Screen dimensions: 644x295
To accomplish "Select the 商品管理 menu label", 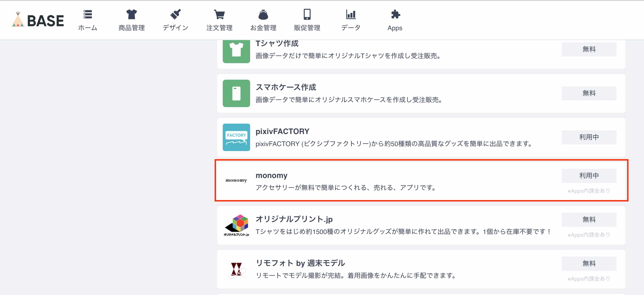I will (x=132, y=28).
